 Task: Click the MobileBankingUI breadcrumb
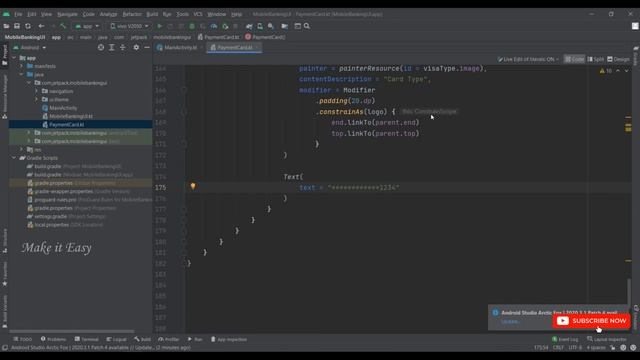(x=25, y=37)
